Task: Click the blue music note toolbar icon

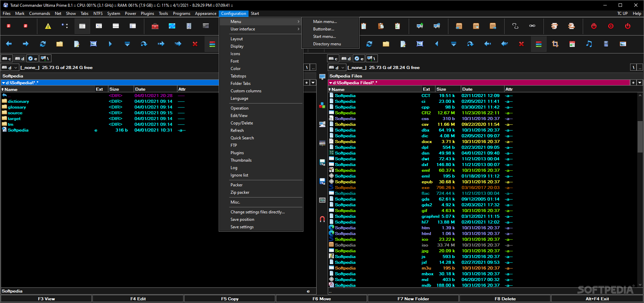Action: pos(589,44)
